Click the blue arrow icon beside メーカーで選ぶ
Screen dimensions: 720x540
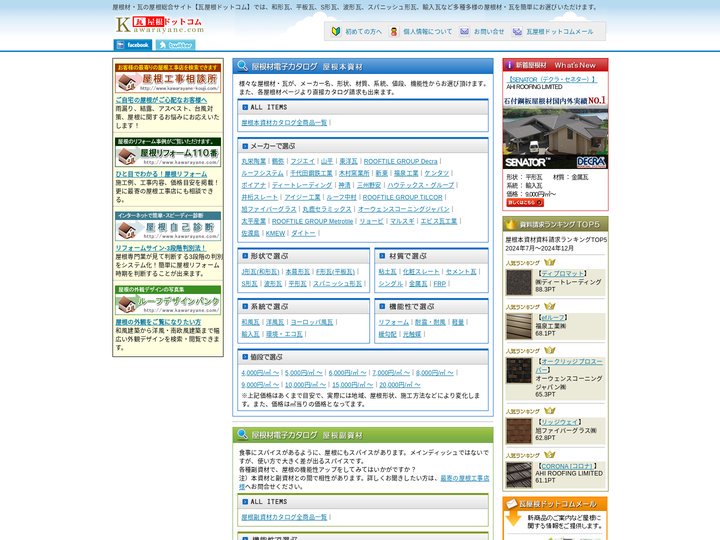click(x=245, y=146)
